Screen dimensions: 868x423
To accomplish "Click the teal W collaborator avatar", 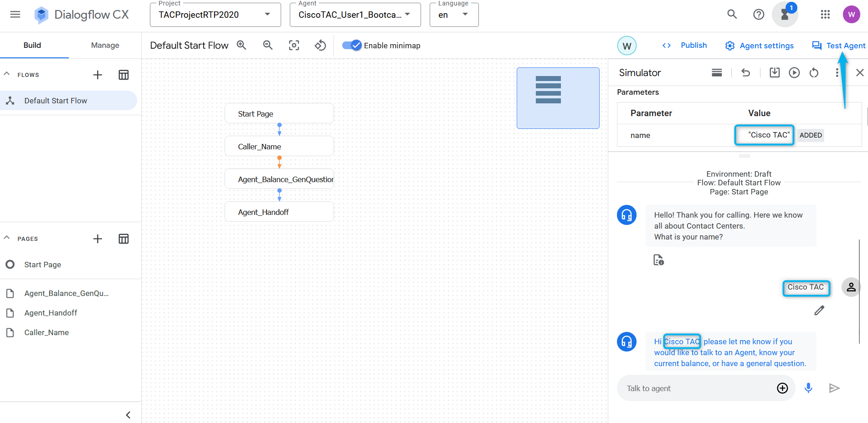I will pyautogui.click(x=627, y=46).
